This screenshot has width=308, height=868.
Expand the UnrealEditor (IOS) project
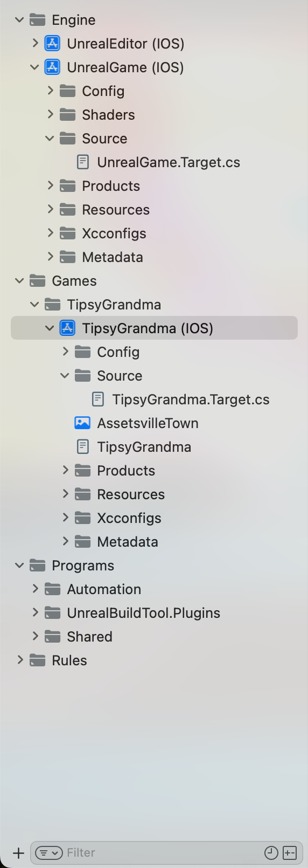click(x=35, y=43)
